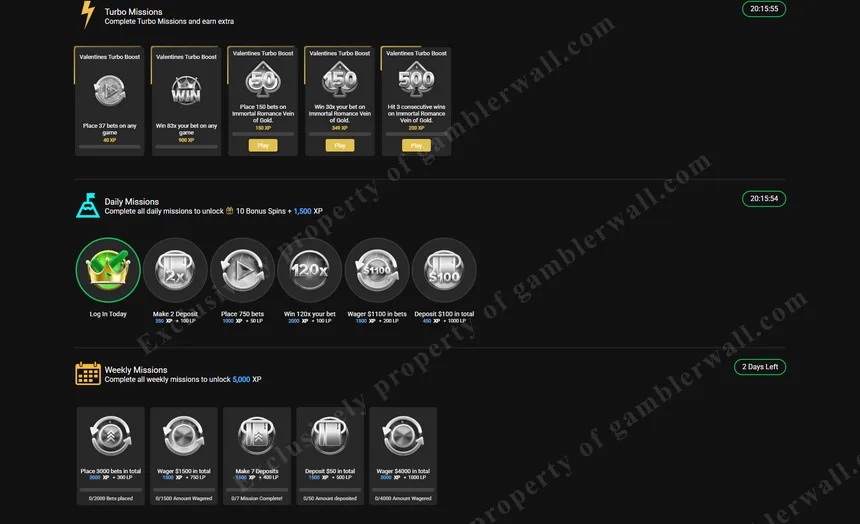Click the '200 XP' reward text
860x524 pixels.
tap(416, 128)
